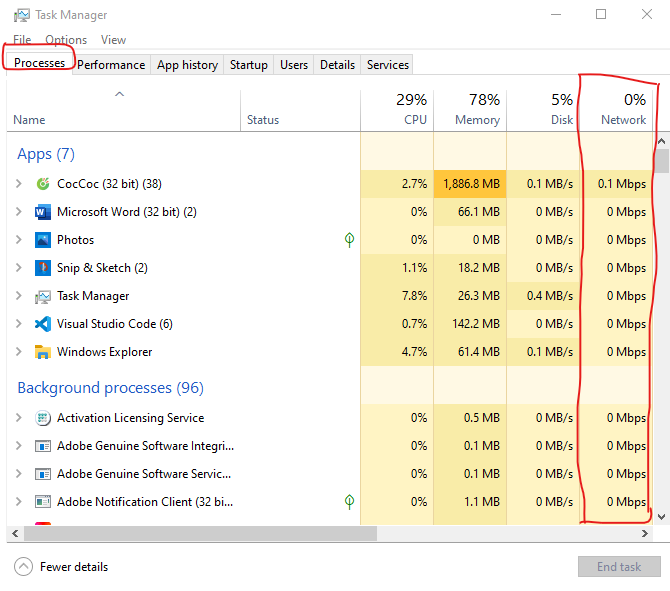Switch to the App history tab

187,65
